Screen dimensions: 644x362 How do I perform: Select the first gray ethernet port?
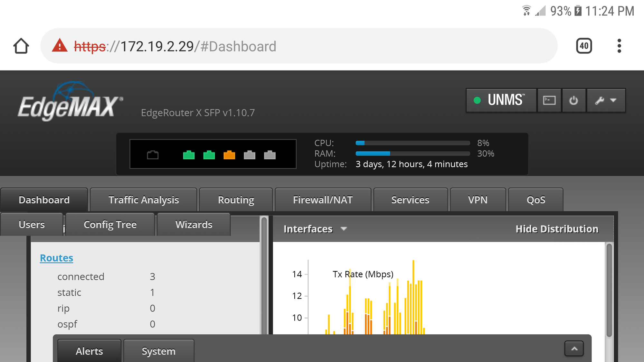point(250,155)
